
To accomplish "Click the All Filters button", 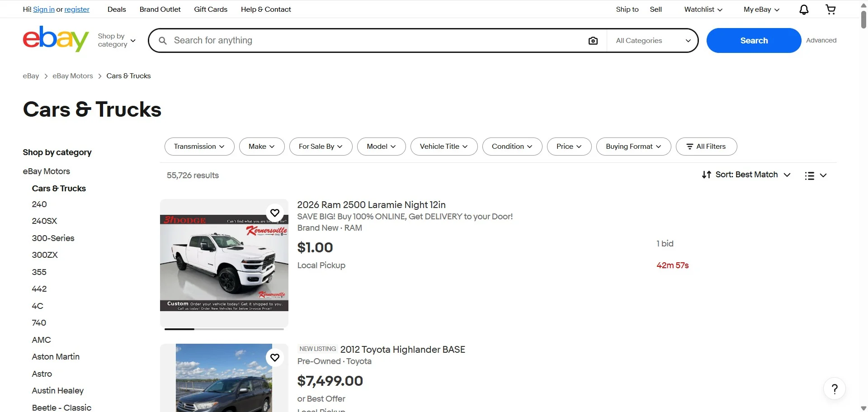I will pyautogui.click(x=706, y=147).
